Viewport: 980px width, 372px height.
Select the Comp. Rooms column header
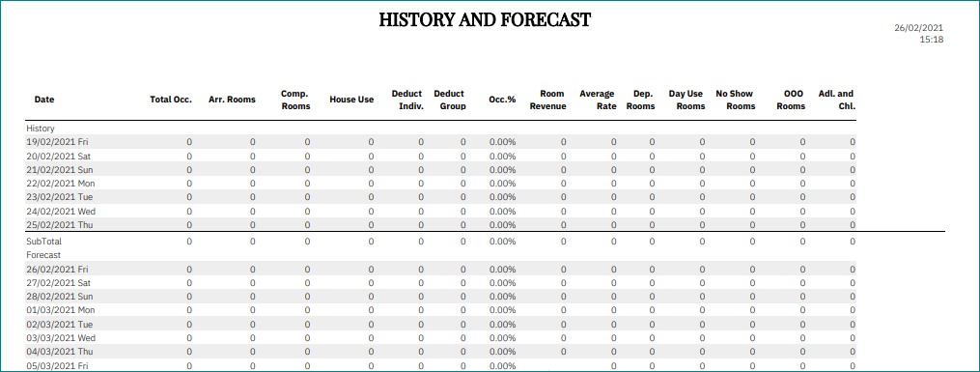click(x=295, y=100)
